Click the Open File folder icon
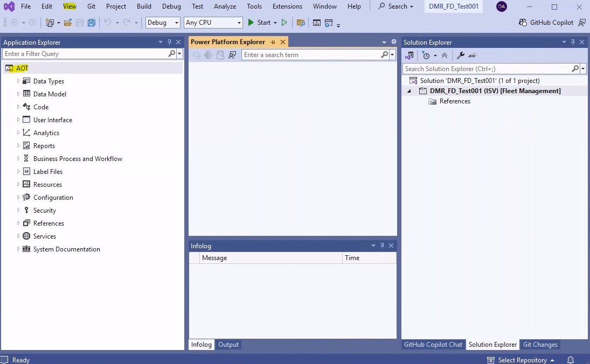The height and width of the screenshot is (364, 590). coord(68,23)
